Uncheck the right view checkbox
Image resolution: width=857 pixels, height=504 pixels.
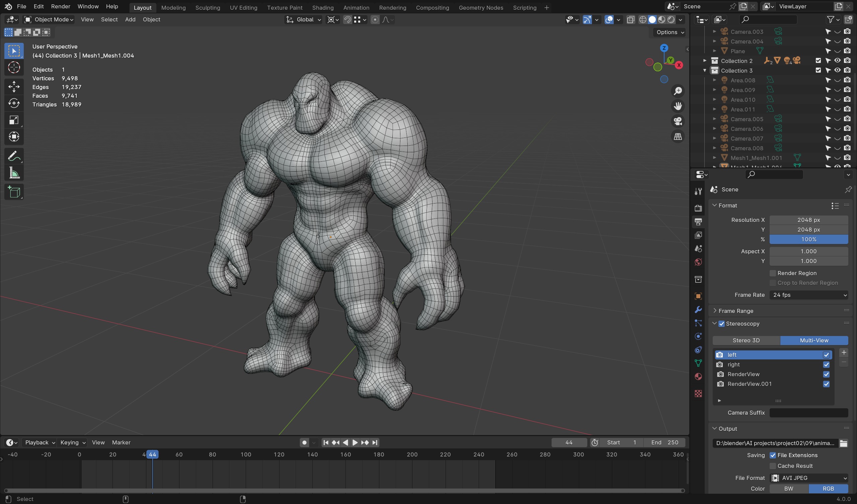[826, 364]
